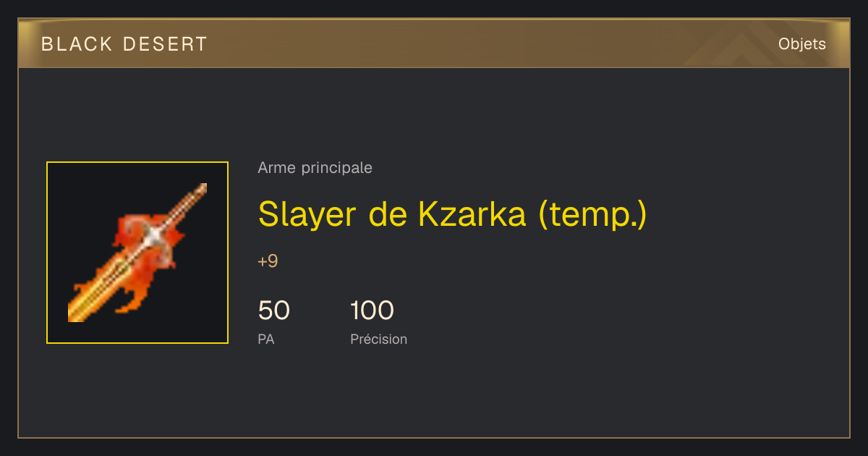This screenshot has height=456, width=868.
Task: Click the word Kzarka in the item name
Action: [x=472, y=214]
